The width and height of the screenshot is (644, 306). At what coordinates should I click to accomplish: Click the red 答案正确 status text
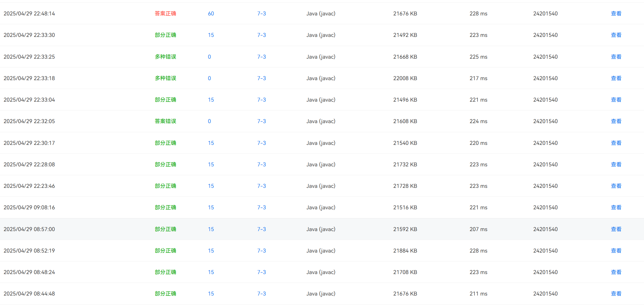click(165, 13)
